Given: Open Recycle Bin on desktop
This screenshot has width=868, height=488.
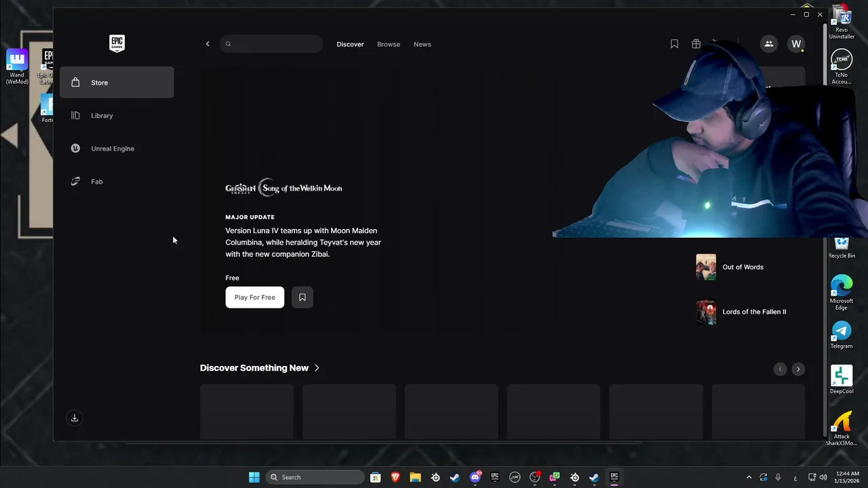Looking at the screenshot, I should tap(842, 247).
